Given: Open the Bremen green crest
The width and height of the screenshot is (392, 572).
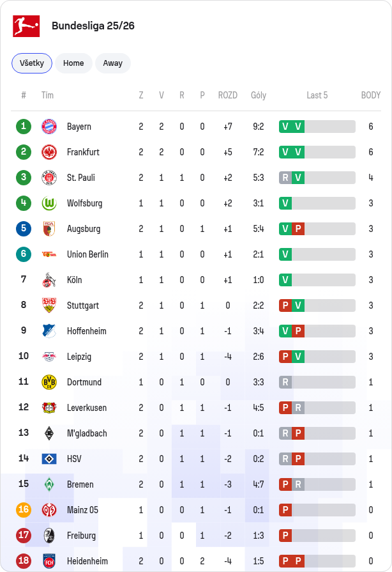Looking at the screenshot, I should [49, 484].
